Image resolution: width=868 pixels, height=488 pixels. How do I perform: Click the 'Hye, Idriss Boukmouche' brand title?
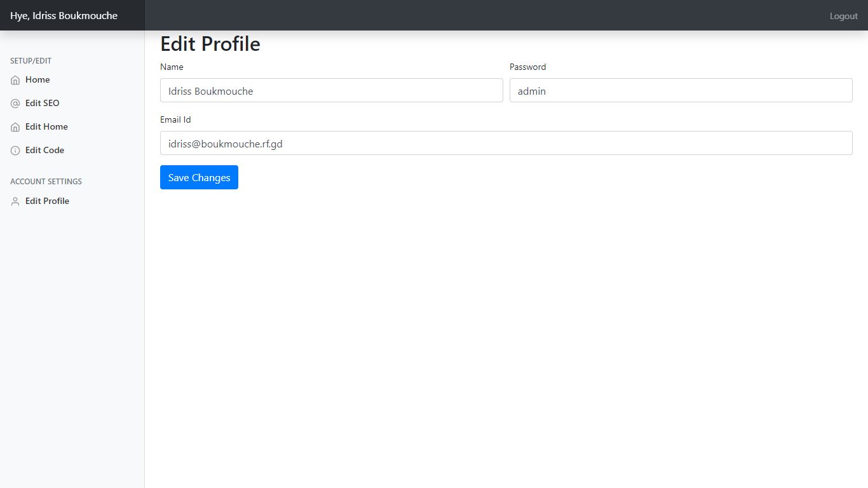tap(64, 15)
